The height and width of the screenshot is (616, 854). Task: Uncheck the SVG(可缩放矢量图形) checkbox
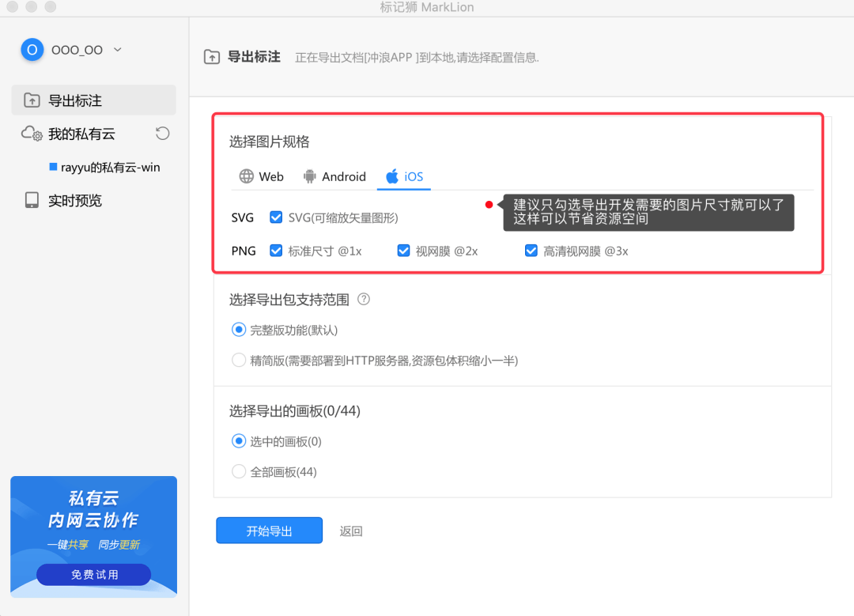click(276, 218)
